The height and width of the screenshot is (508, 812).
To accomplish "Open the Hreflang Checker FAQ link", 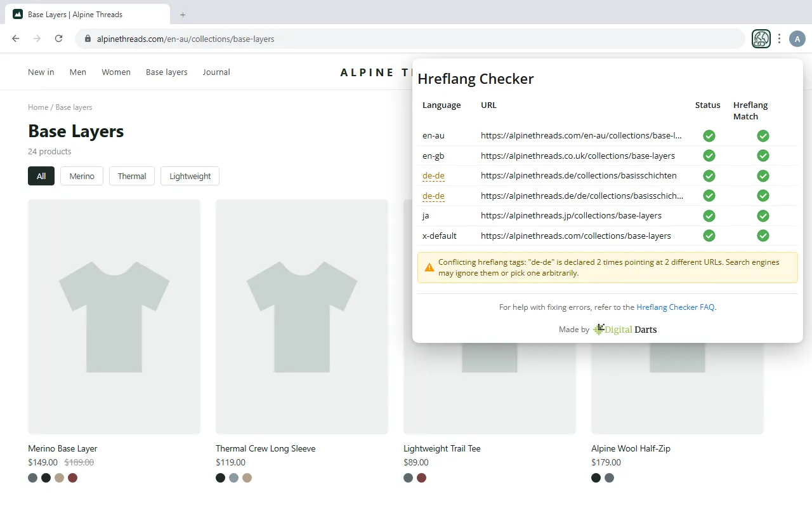I will [676, 307].
